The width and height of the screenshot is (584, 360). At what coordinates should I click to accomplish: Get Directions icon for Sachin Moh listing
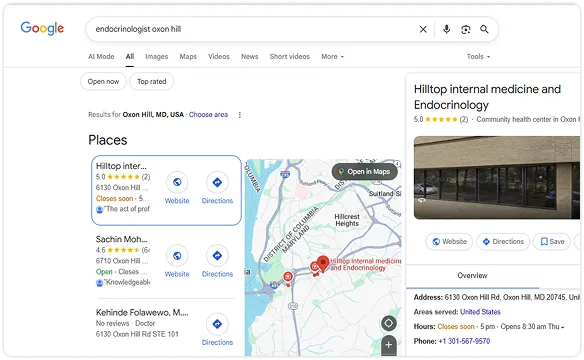coord(217,255)
